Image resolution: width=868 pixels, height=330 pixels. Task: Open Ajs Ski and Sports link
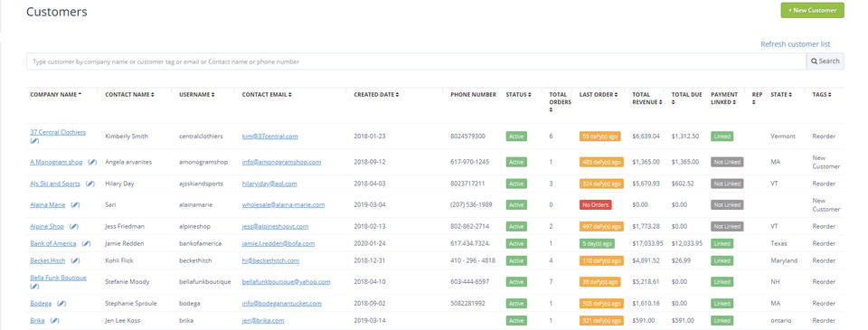click(55, 184)
